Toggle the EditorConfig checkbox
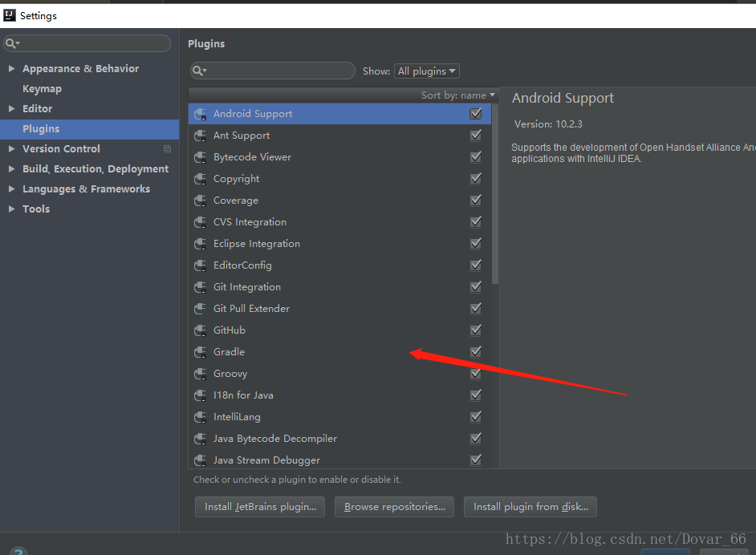Image resolution: width=756 pixels, height=555 pixels. coord(475,265)
